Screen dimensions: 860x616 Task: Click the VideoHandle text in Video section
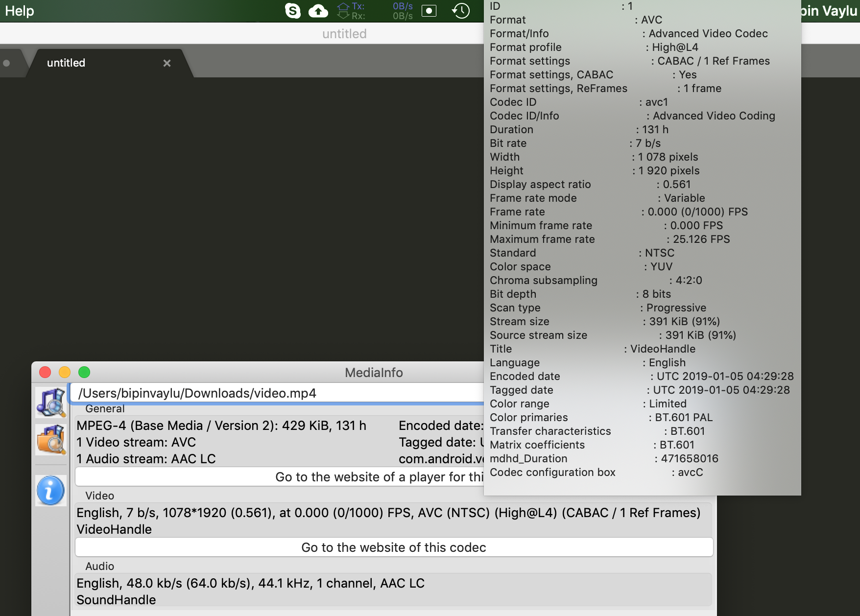point(114,529)
